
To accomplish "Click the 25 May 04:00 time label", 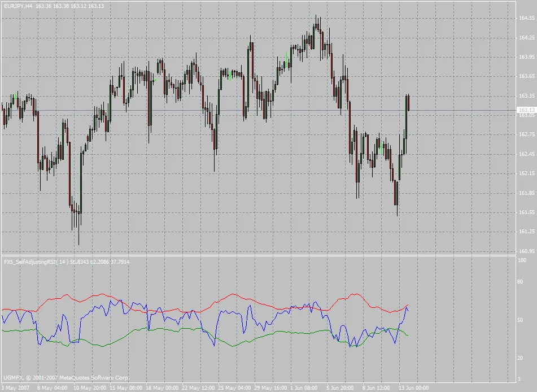I will tap(235, 388).
